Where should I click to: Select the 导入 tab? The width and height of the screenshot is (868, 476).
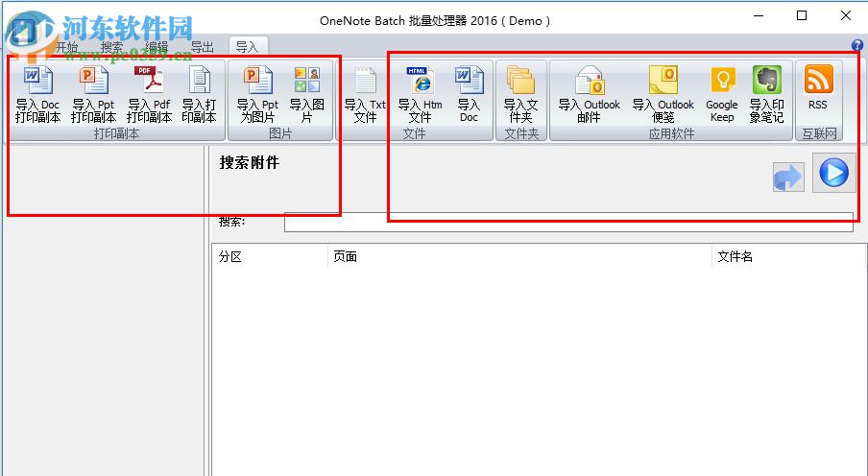[x=247, y=47]
